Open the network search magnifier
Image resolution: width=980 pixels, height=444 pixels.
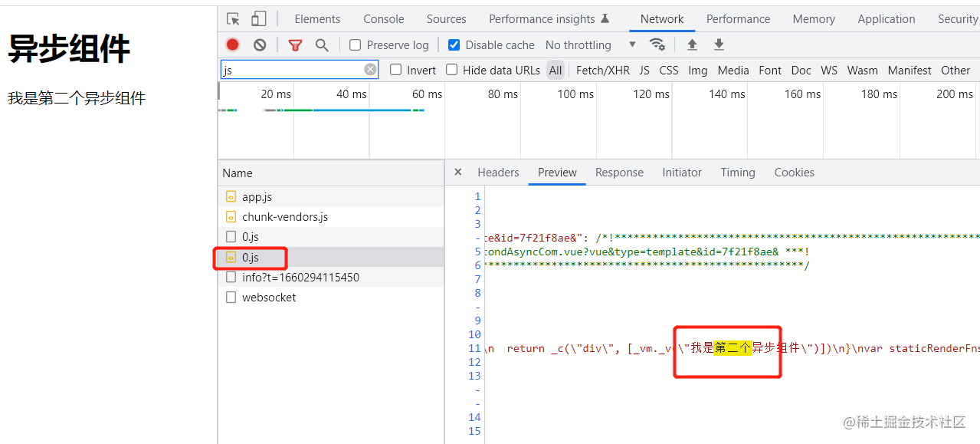[322, 45]
